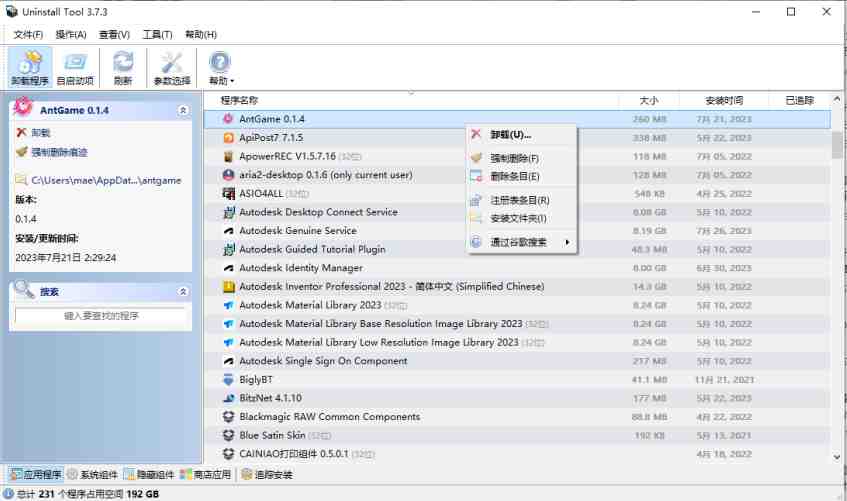Choose 强制删除(F) in the context menu

point(522,158)
